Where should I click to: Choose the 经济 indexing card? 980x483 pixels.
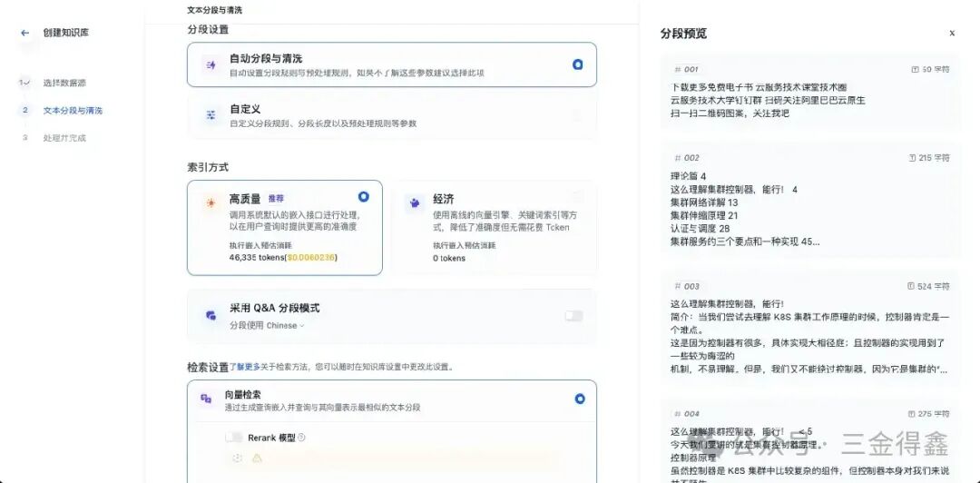(x=494, y=228)
